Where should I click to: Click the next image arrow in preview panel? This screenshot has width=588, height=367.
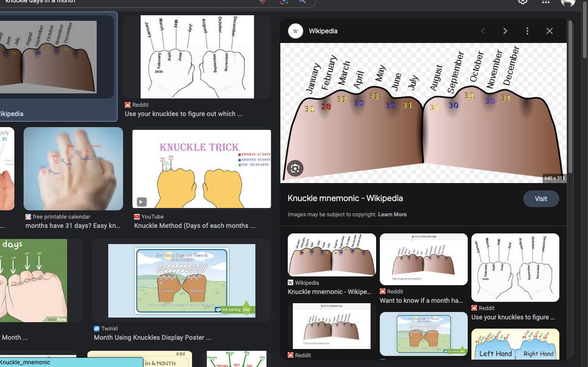[505, 31]
